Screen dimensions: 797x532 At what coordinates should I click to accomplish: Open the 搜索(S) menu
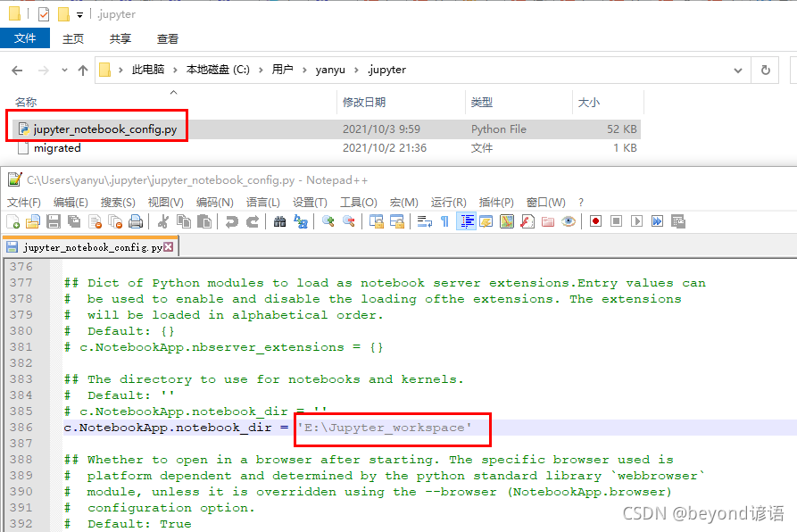pyautogui.click(x=118, y=203)
